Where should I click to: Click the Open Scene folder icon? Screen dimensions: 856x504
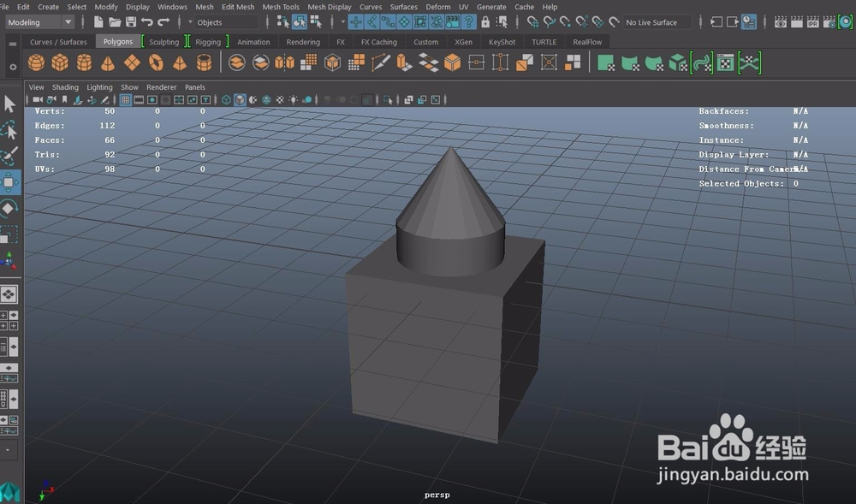pyautogui.click(x=115, y=21)
